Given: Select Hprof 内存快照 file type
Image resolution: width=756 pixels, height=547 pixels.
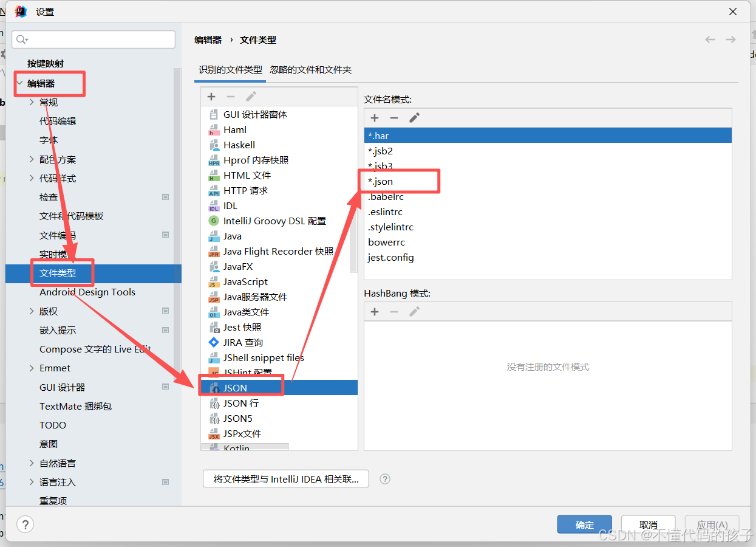Looking at the screenshot, I should [279, 160].
